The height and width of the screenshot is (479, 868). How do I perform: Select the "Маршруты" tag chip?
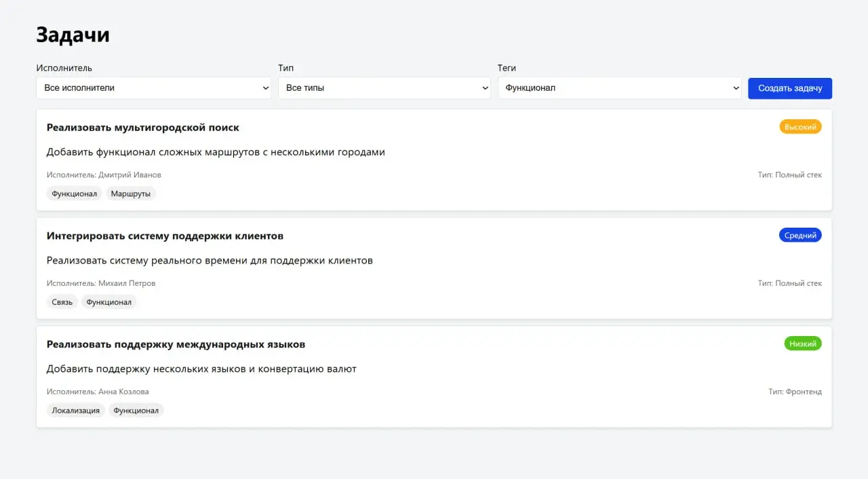click(x=130, y=193)
